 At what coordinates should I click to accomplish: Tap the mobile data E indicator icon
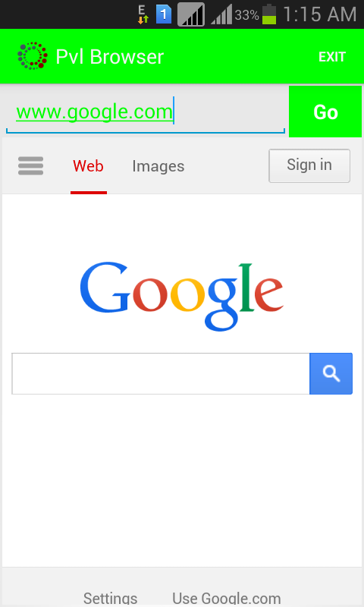[x=143, y=14]
